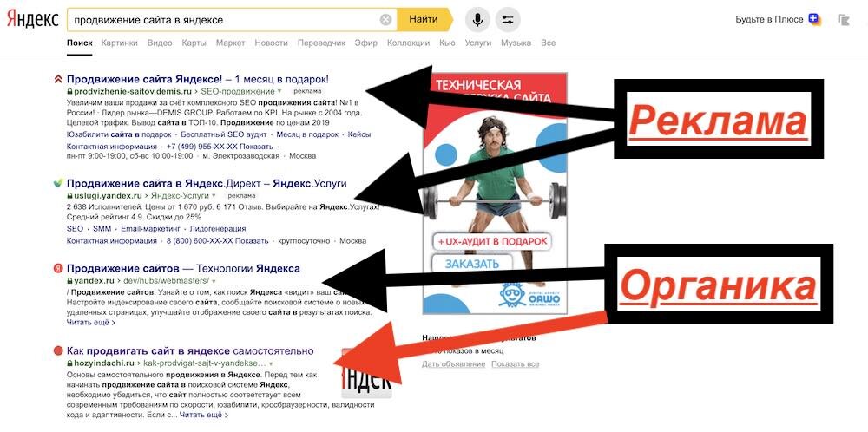The height and width of the screenshot is (432, 868).
Task: Open search settings via the sliders icon
Action: click(508, 20)
